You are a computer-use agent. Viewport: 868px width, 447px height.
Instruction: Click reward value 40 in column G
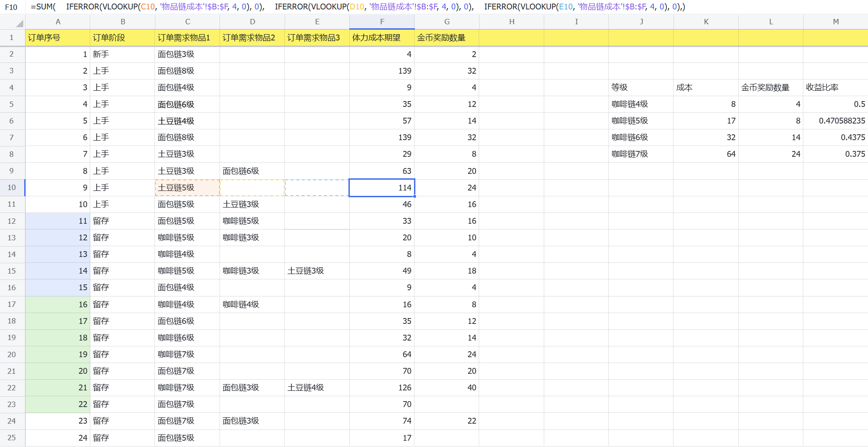[447, 388]
